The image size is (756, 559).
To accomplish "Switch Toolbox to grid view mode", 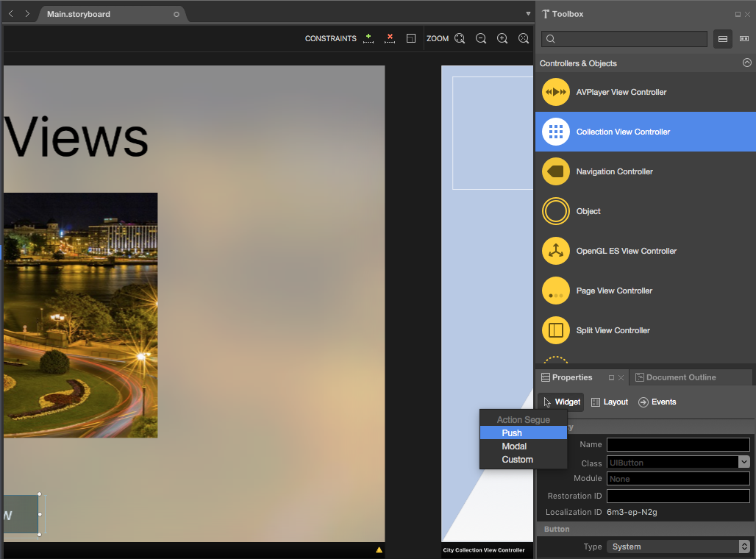I will point(743,39).
